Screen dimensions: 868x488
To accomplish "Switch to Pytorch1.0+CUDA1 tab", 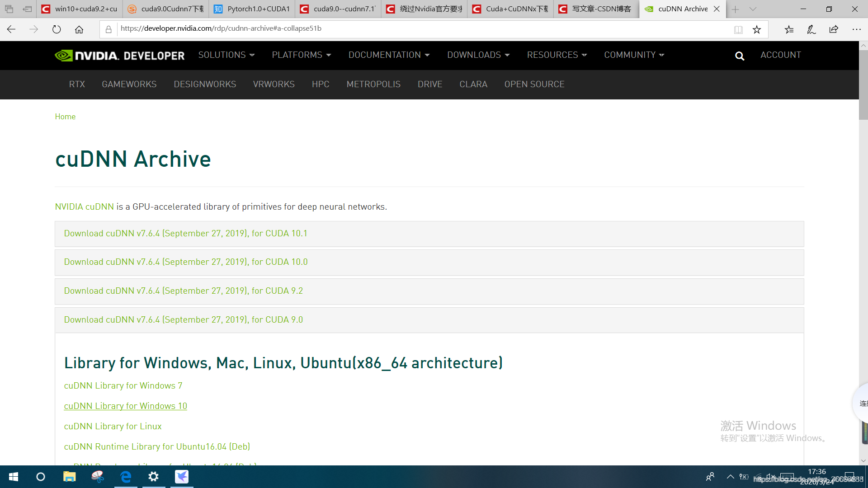I will click(252, 9).
